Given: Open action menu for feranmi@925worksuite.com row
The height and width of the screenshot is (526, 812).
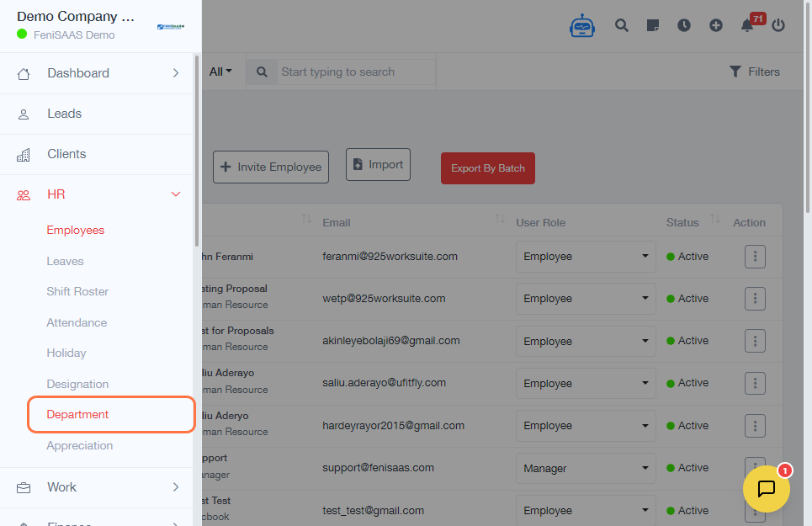Looking at the screenshot, I should (x=755, y=257).
